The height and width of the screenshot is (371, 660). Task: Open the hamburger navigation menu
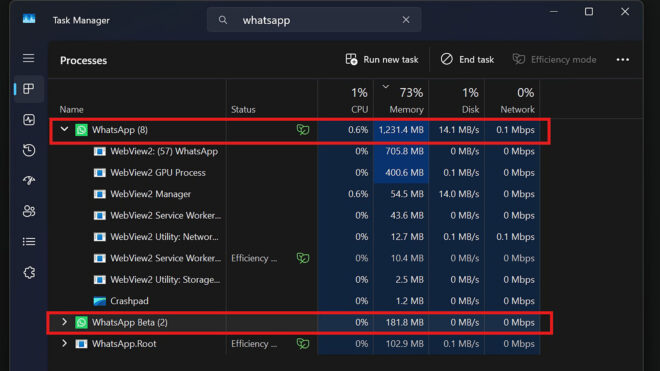click(x=29, y=58)
